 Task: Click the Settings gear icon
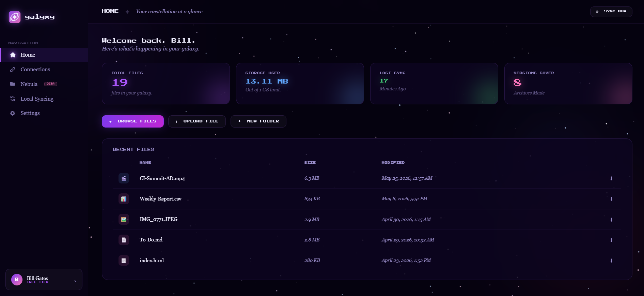coord(13,113)
